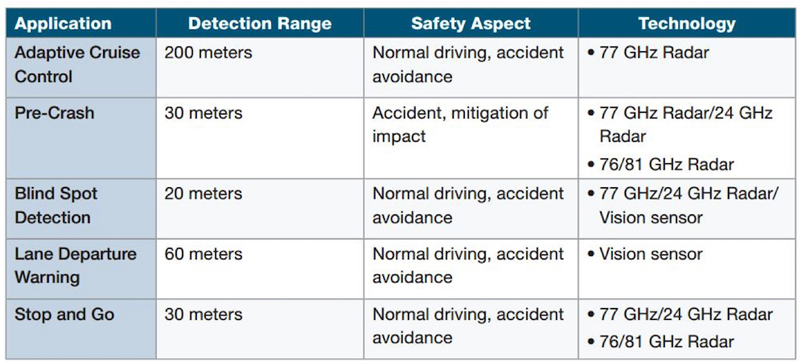The image size is (800, 364).
Task: Select the Stop and Go row label
Action: pyautogui.click(x=64, y=314)
